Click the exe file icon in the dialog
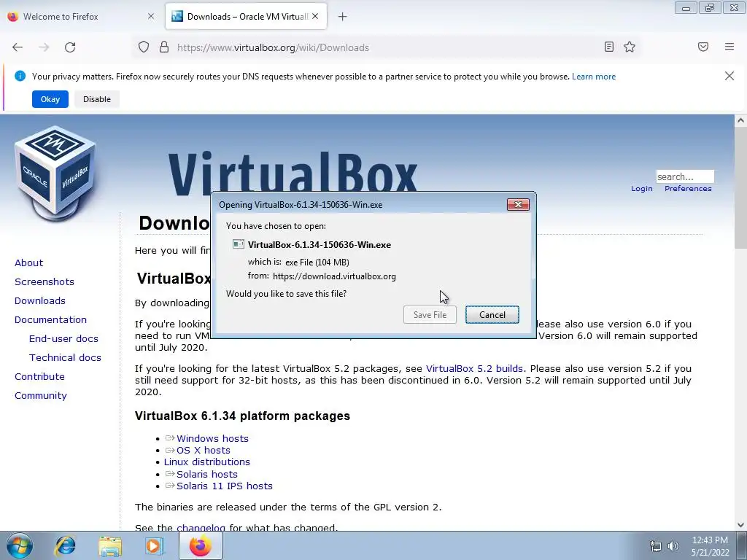Viewport: 747px width, 560px height. click(x=239, y=244)
